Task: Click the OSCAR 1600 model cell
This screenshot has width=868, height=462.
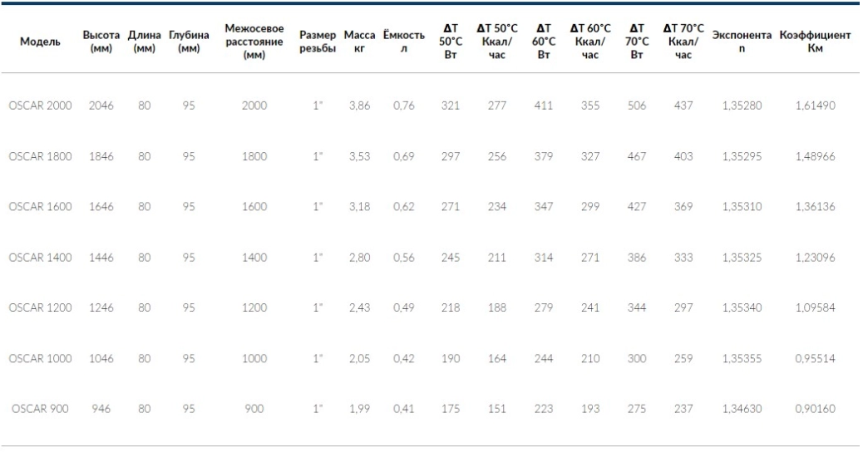Action: click(x=40, y=207)
